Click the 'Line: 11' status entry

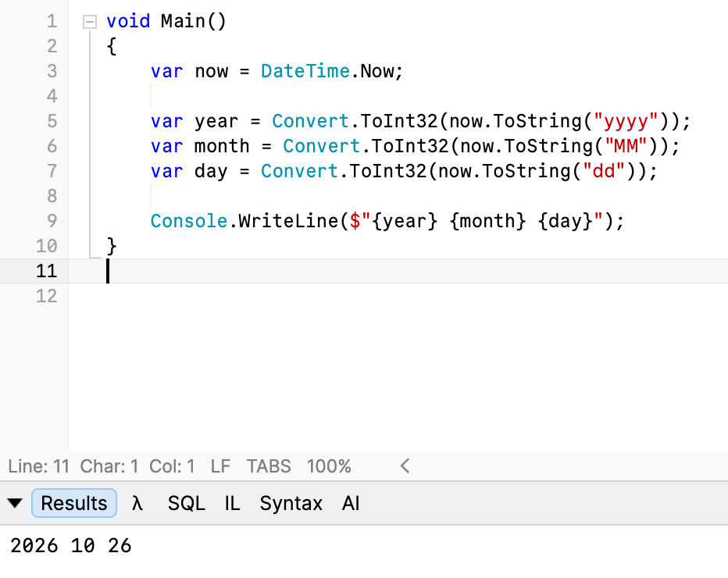point(38,466)
